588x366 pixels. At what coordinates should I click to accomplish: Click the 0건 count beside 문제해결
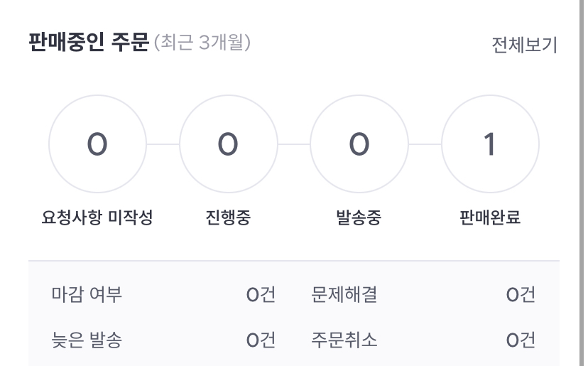coord(521,294)
